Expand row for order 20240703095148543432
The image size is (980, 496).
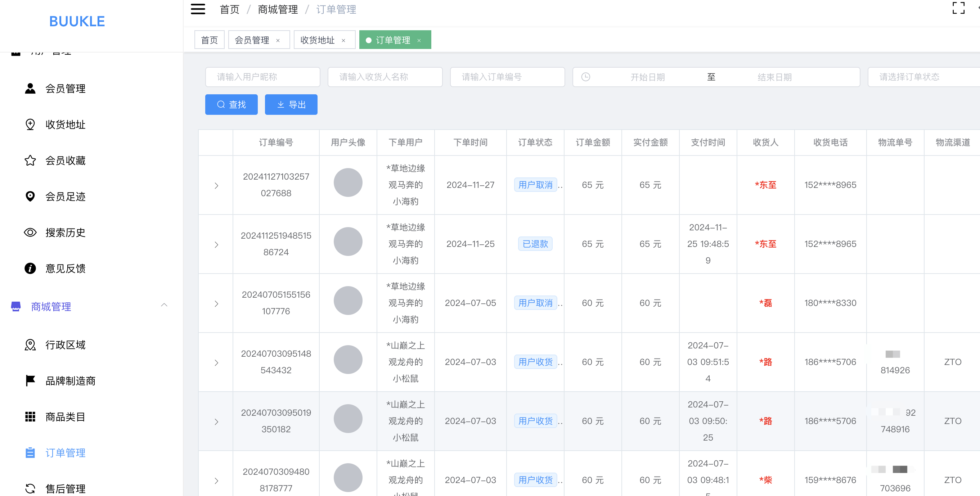[216, 363]
